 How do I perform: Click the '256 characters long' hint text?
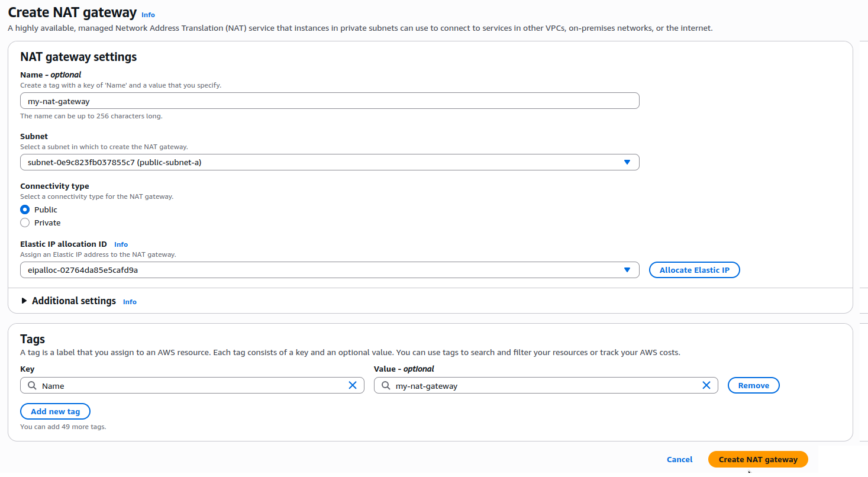tap(91, 116)
